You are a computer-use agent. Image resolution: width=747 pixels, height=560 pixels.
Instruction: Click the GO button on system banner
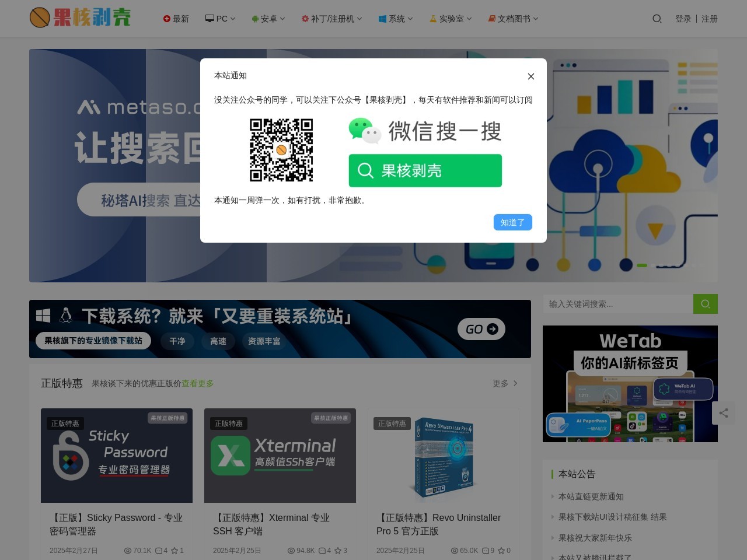coord(481,329)
